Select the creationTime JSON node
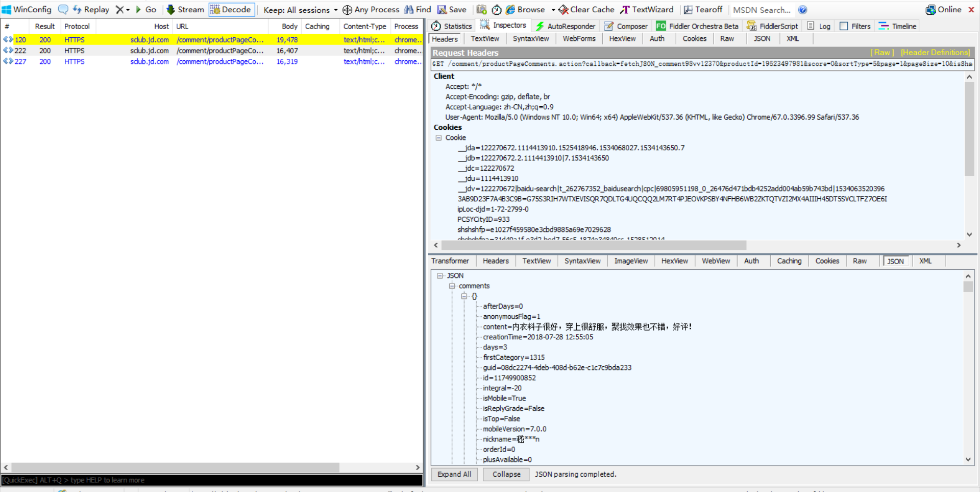The width and height of the screenshot is (980, 492). point(538,337)
